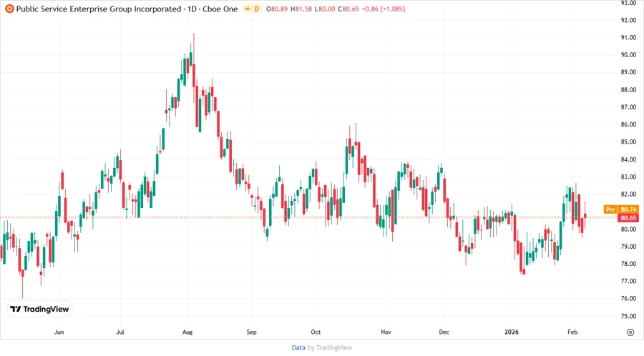Click the low value L80.00

pyautogui.click(x=325, y=9)
